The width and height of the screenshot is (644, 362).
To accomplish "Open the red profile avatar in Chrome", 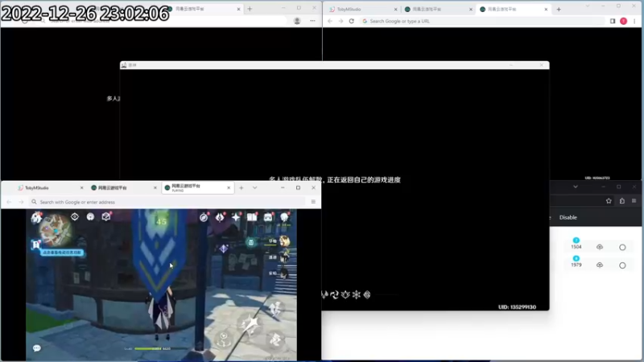I will [623, 21].
